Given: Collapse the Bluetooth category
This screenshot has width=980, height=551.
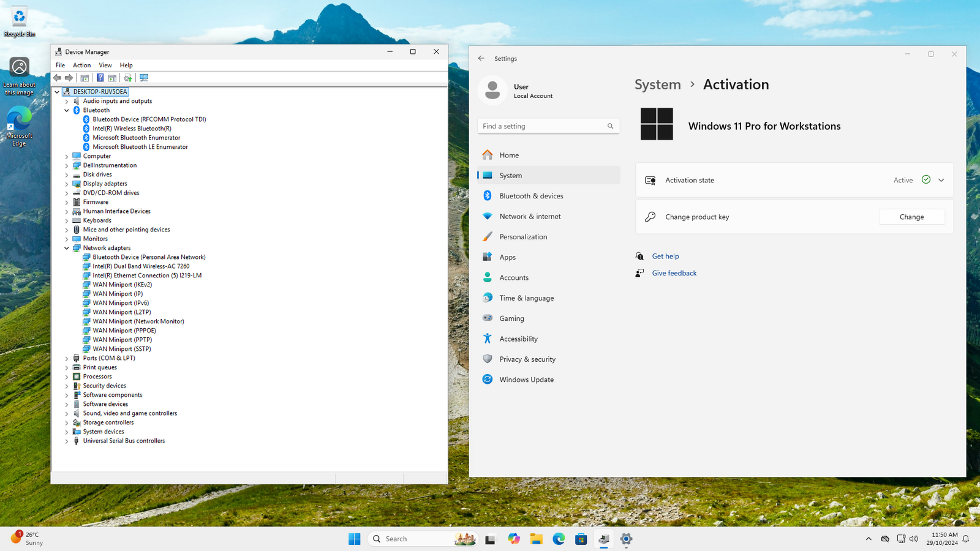Looking at the screenshot, I should (x=67, y=110).
